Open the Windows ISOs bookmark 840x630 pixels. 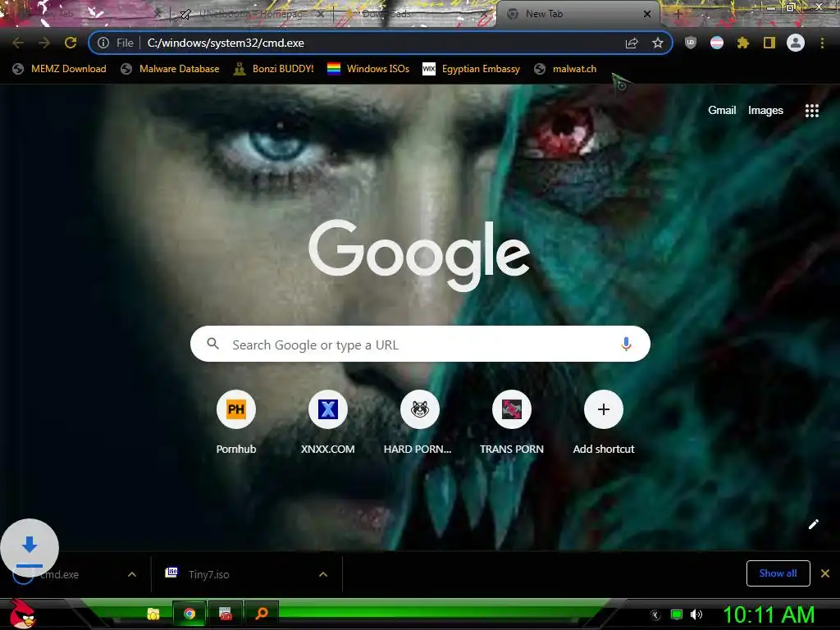pyautogui.click(x=368, y=69)
